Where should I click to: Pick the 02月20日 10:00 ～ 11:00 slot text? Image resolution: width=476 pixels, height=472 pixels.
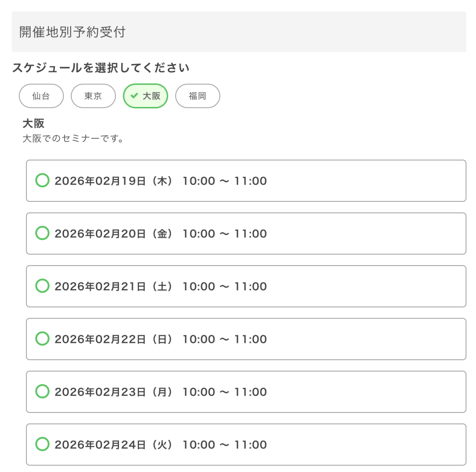160,233
